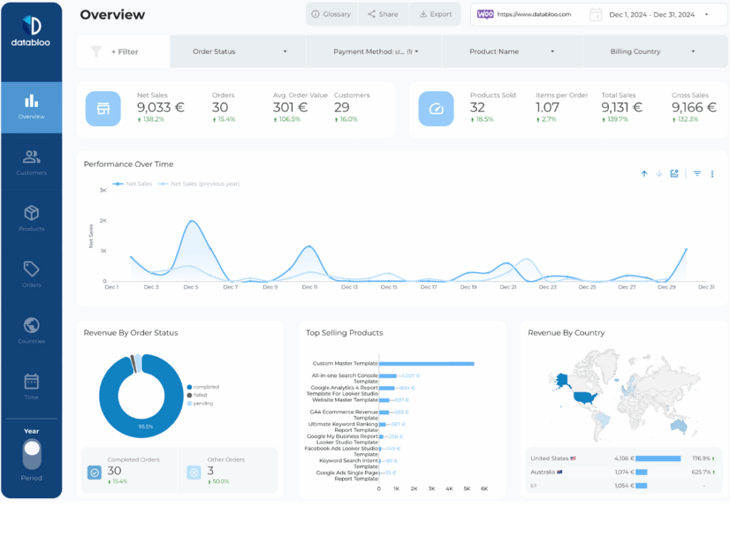Viewport: 730px width, 560px height.
Task: Open the Products section in sidebar
Action: 31,218
